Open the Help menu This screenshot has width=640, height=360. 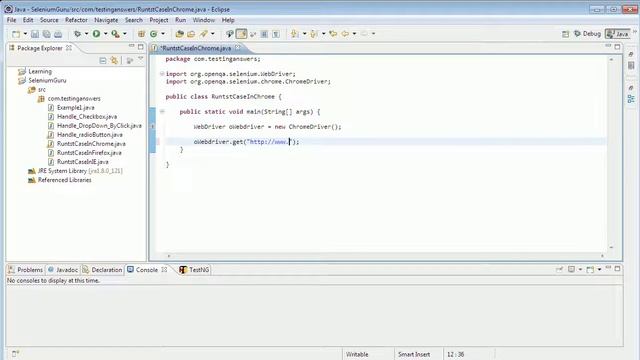pyautogui.click(x=228, y=20)
